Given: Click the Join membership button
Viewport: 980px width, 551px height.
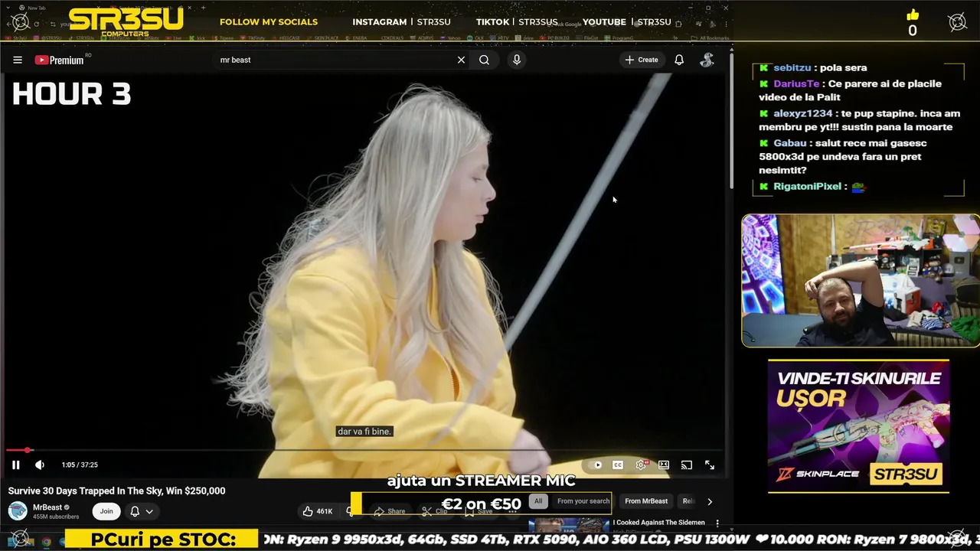Looking at the screenshot, I should tap(106, 511).
